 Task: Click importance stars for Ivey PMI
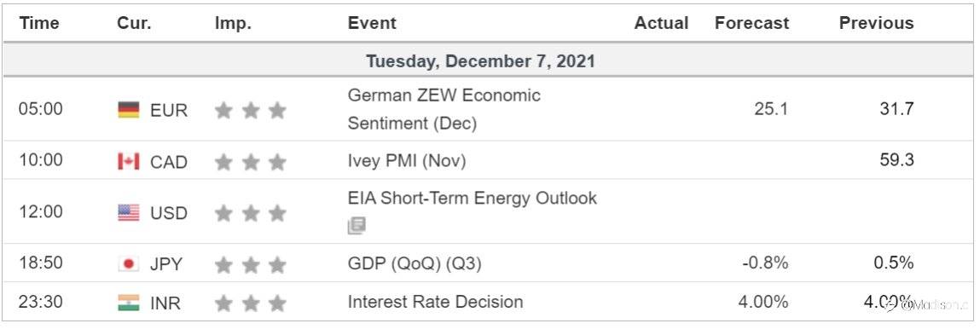tap(251, 162)
